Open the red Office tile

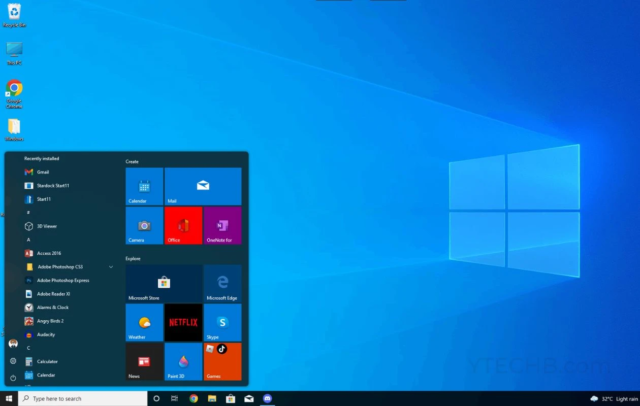183,225
